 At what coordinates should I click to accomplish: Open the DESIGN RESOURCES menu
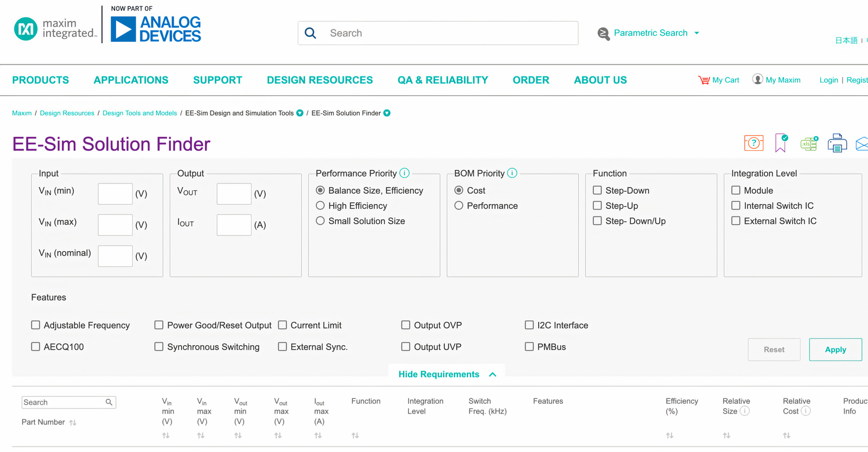320,80
